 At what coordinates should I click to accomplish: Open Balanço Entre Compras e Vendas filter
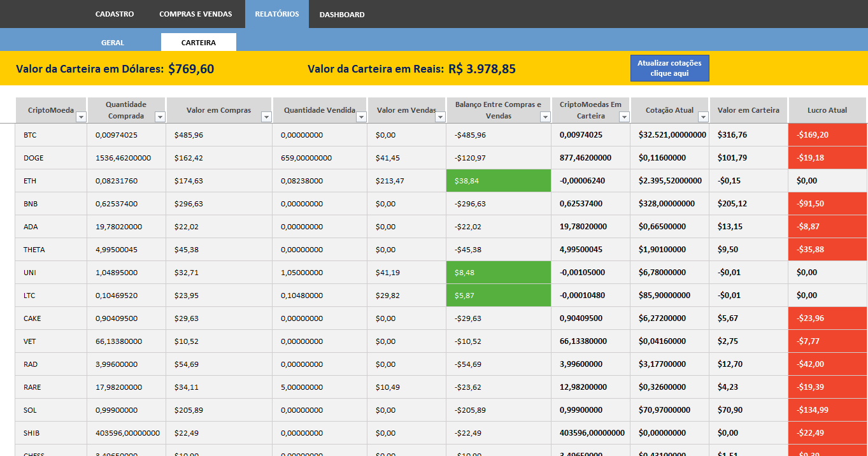[x=545, y=117]
